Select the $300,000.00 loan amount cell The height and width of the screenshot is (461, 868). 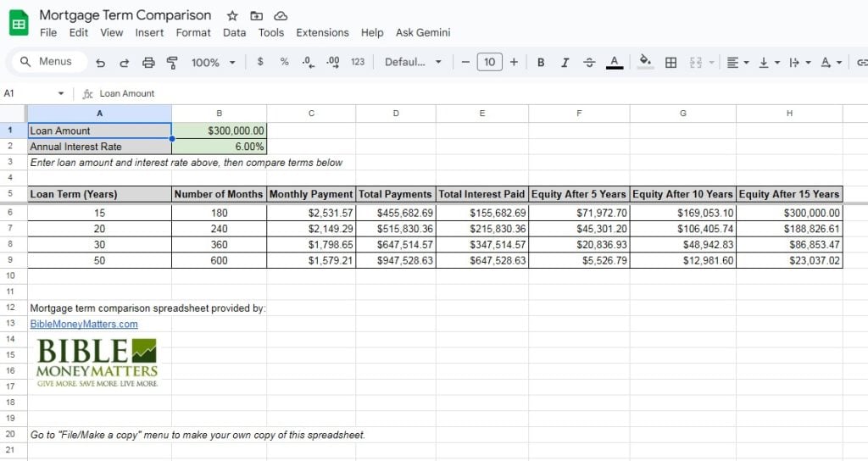219,131
